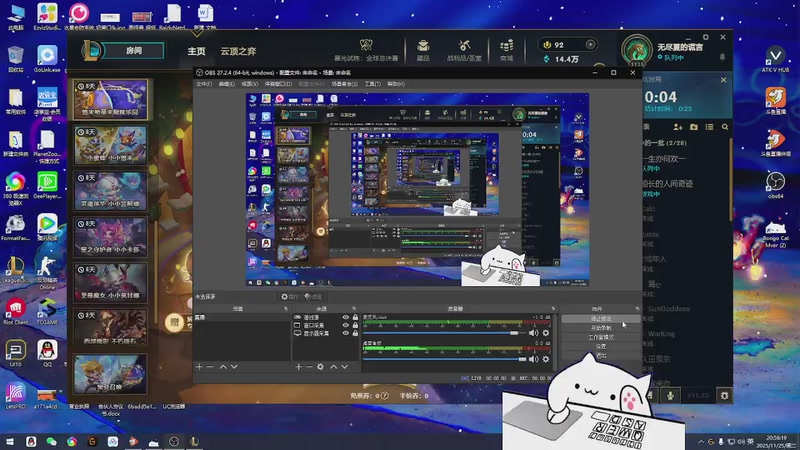
Task: Close the queue timer panel showing 0:04
Action: pyautogui.click(x=723, y=80)
